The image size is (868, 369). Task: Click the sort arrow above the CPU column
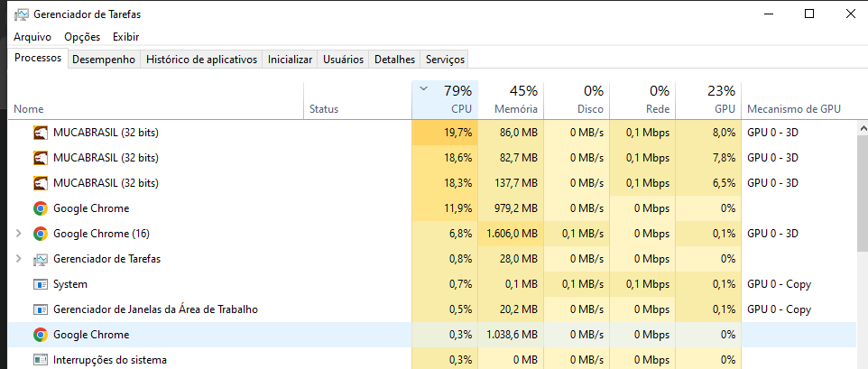[x=424, y=89]
